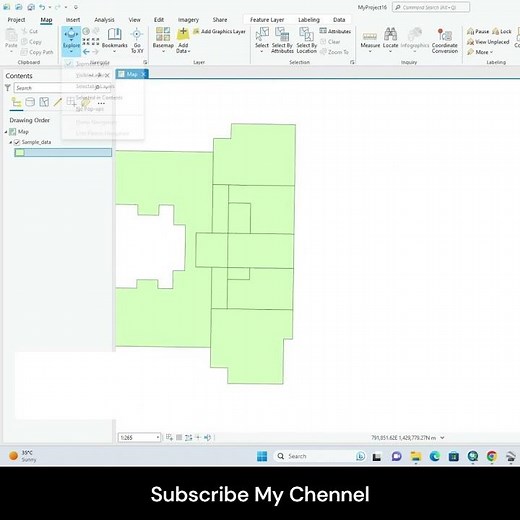Open the weather widget showing 35°C

tap(23, 456)
